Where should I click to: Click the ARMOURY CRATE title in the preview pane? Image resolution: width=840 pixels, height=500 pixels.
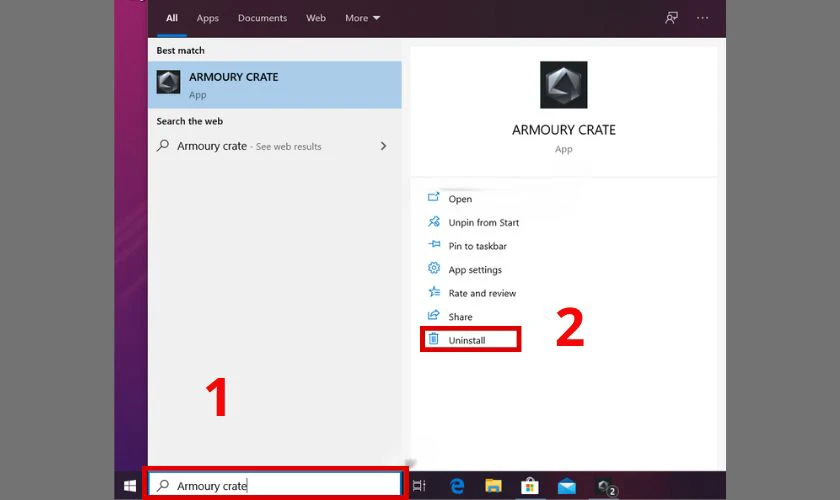coord(564,130)
